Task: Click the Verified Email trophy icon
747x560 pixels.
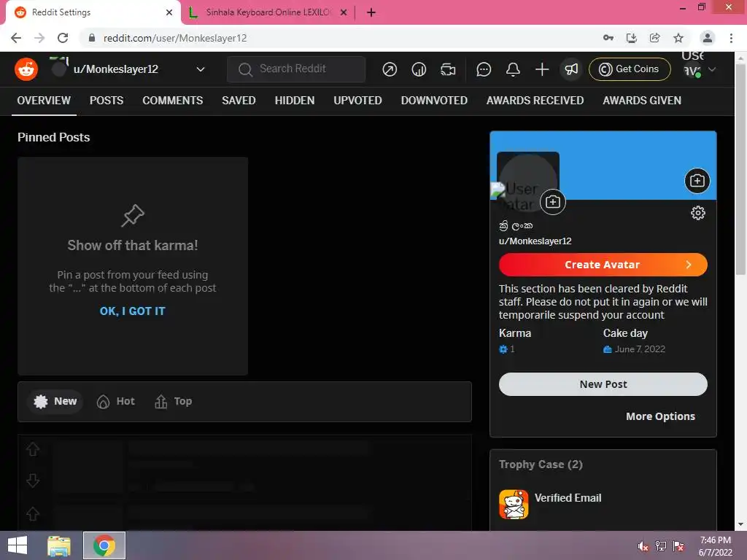Action: 514,505
